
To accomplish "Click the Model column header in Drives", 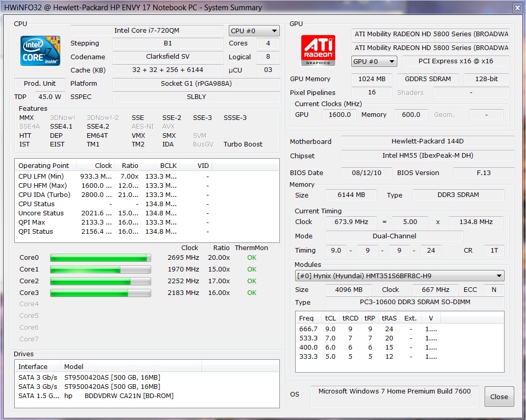I will [x=131, y=367].
